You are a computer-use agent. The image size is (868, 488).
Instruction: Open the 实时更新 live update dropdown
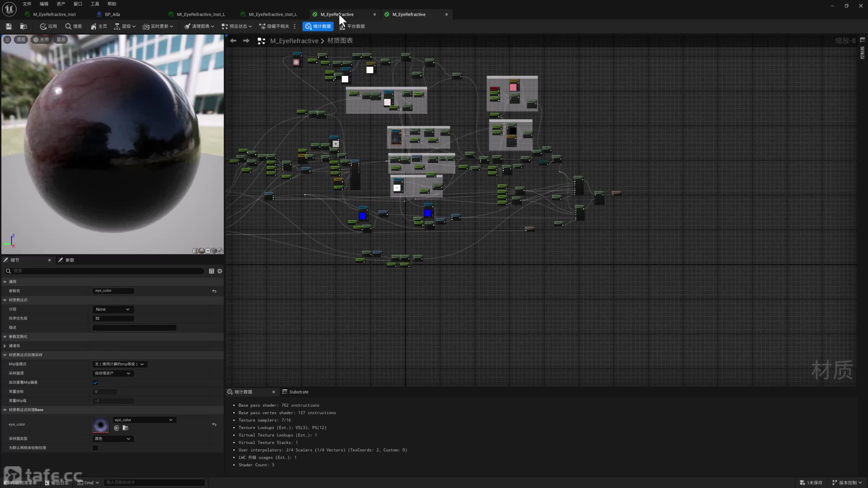pyautogui.click(x=158, y=26)
